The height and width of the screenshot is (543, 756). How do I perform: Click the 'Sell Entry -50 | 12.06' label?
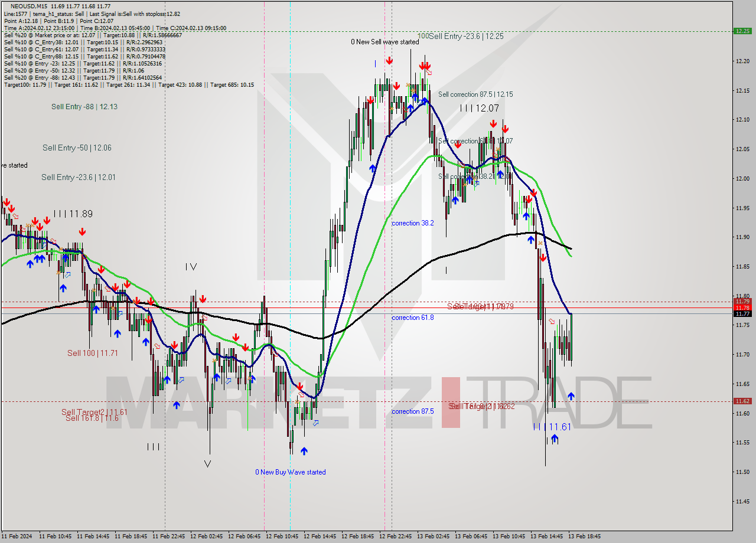click(x=77, y=148)
